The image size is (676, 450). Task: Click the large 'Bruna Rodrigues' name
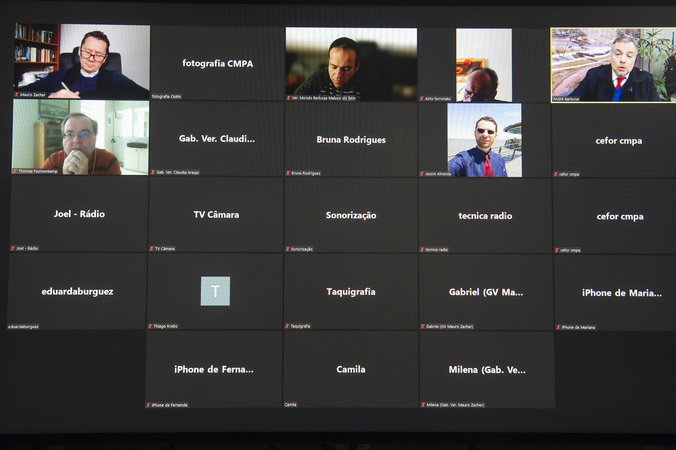(x=351, y=140)
